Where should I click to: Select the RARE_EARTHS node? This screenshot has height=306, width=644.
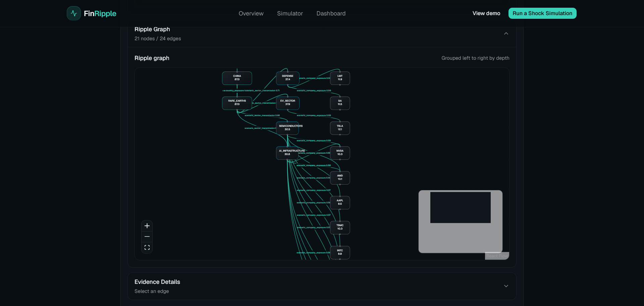(x=237, y=103)
